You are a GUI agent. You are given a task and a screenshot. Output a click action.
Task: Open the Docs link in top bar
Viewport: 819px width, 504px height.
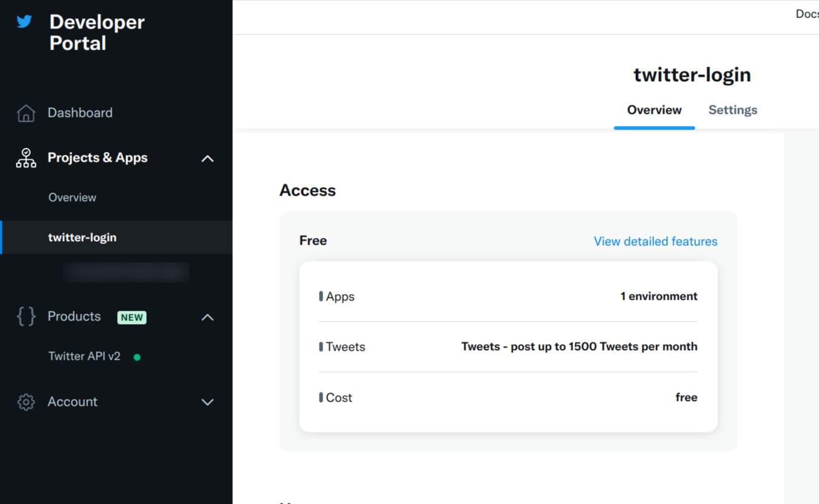(807, 14)
